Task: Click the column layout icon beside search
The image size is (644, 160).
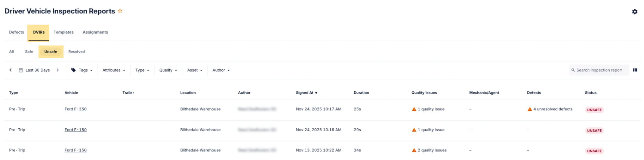Action: point(635,70)
